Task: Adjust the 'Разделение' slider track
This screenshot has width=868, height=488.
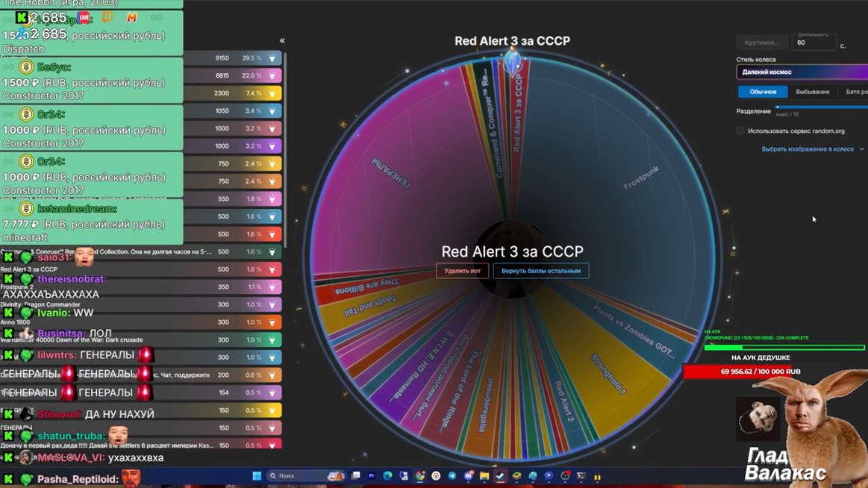Action: tap(821, 107)
